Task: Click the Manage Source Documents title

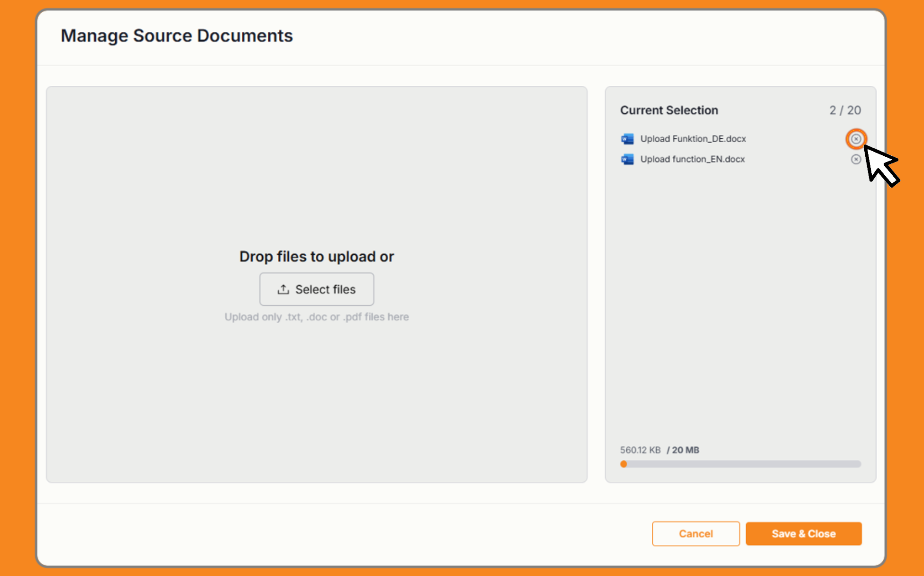Action: point(177,36)
